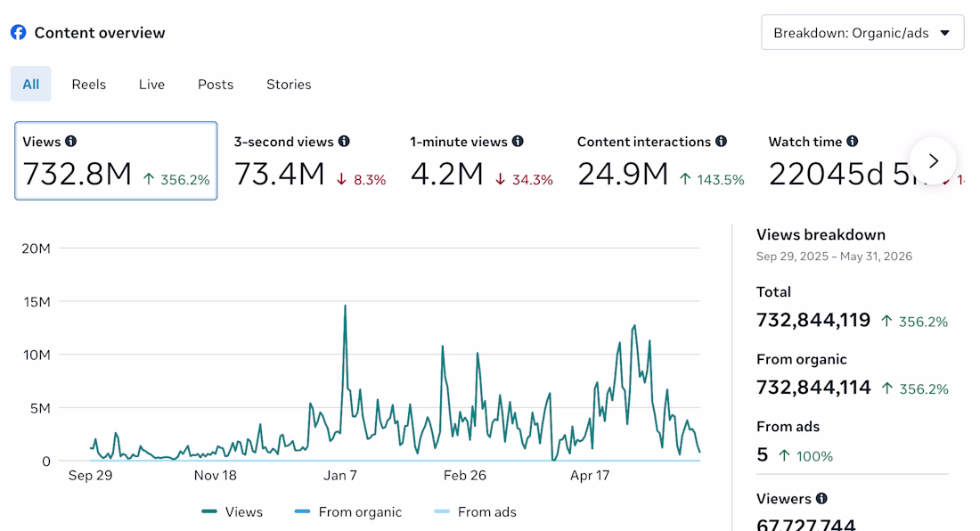The image size is (980, 531).
Task: Select the All tab
Action: pyautogui.click(x=30, y=84)
